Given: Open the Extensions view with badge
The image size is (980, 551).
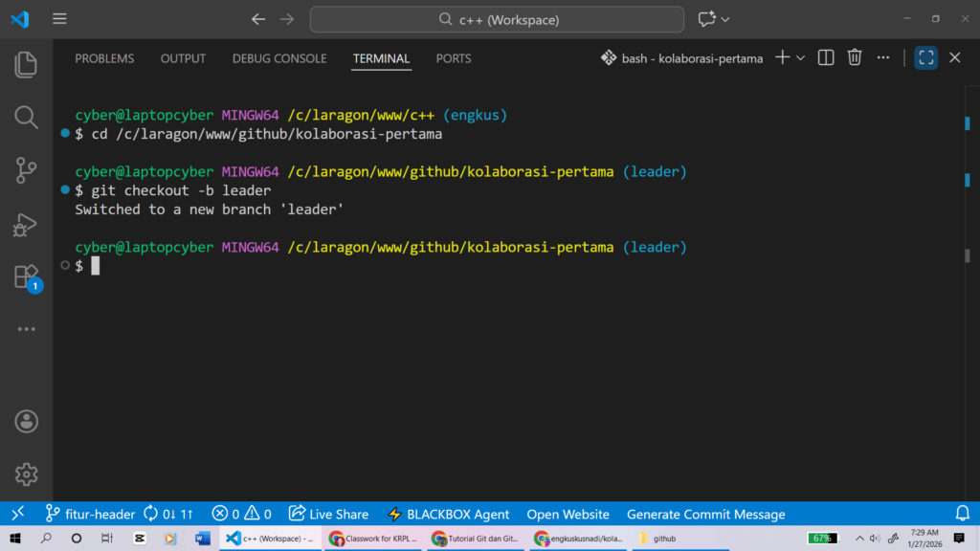Looking at the screenshot, I should click(26, 277).
